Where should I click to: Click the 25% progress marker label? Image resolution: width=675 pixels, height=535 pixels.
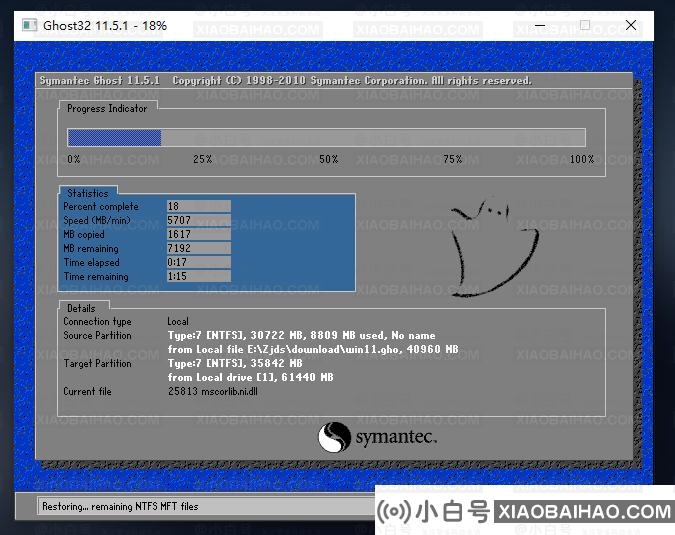(x=202, y=159)
